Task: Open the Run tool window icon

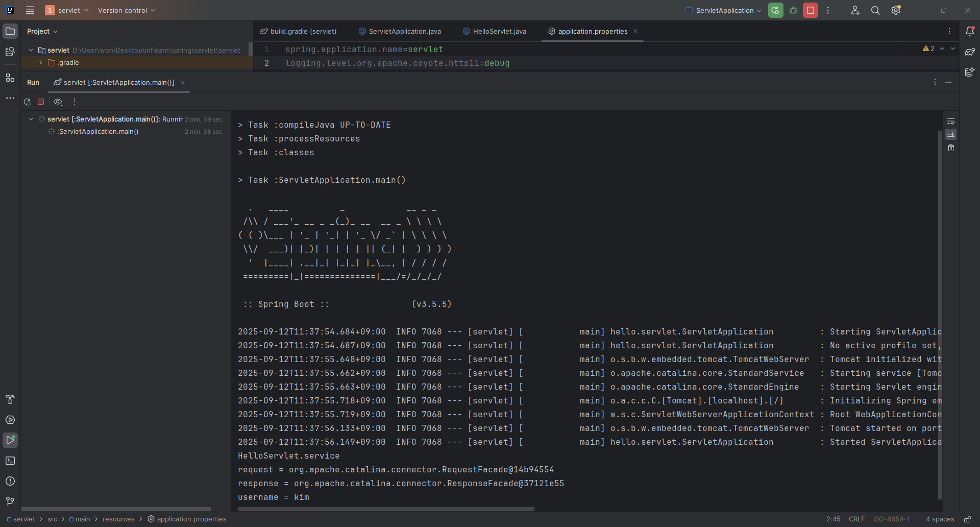Action: point(10,440)
